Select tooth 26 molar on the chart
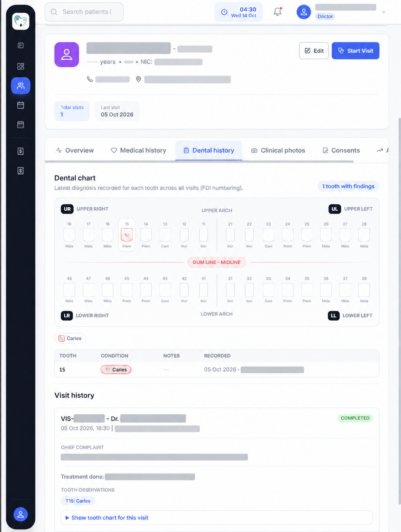Viewport: 401px width, 532px height. pyautogui.click(x=326, y=235)
